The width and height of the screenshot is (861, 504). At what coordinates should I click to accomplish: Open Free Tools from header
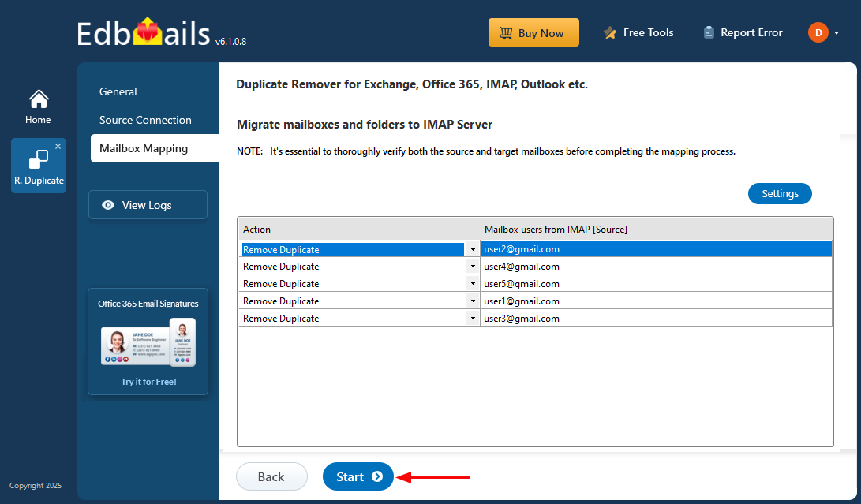pyautogui.click(x=638, y=33)
